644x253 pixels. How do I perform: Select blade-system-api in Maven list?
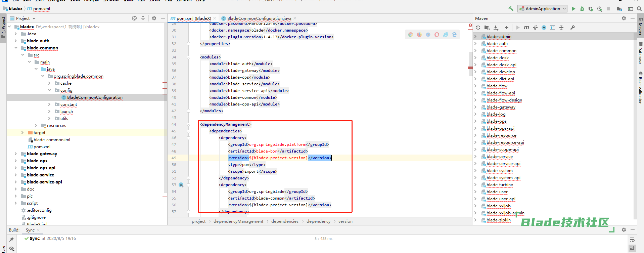[503, 177]
